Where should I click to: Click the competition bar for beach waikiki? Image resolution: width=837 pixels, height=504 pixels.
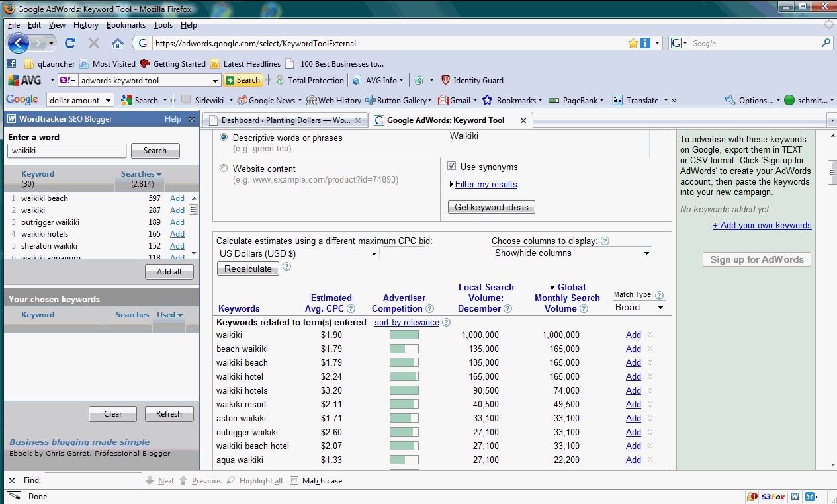click(404, 349)
